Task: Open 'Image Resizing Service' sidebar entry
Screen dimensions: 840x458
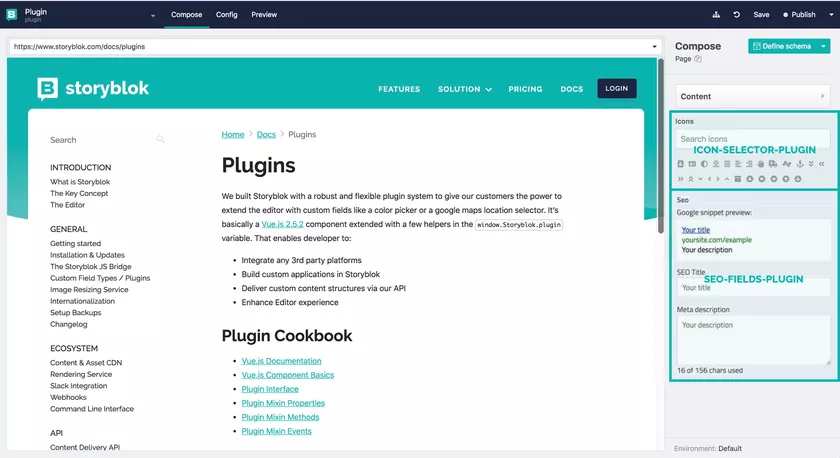Action: point(89,289)
